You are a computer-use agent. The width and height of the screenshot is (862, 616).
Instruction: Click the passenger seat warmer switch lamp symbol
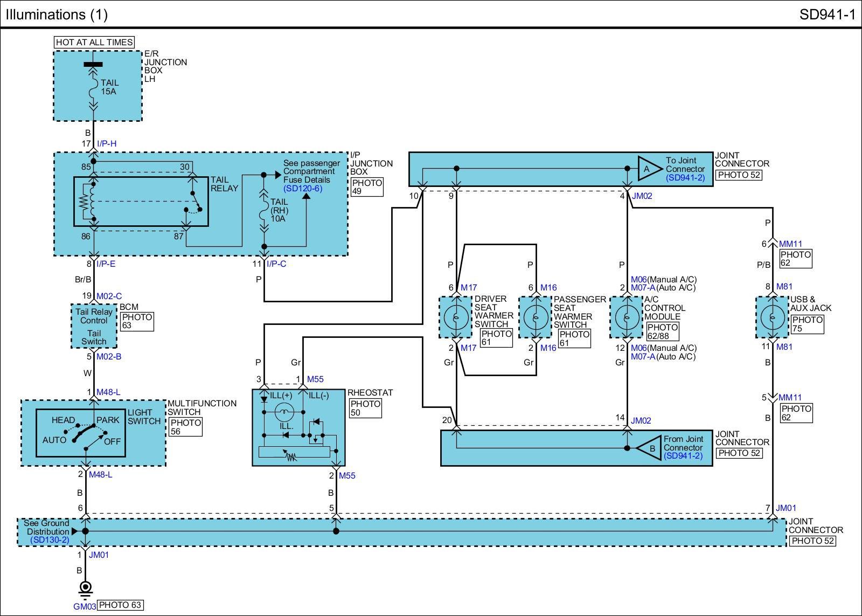(535, 317)
